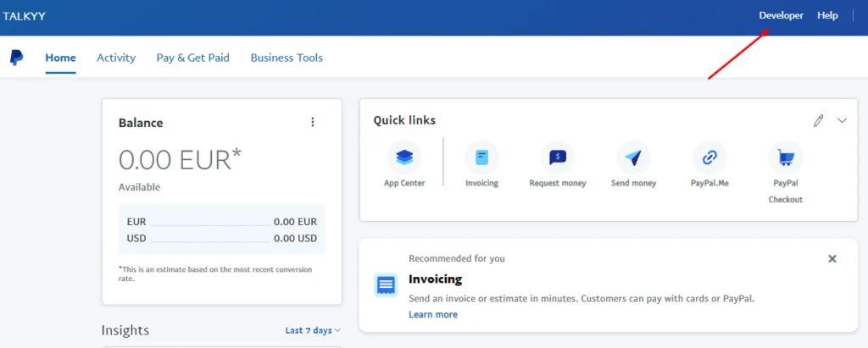The height and width of the screenshot is (348, 868).
Task: Open the Business Tools menu
Action: pyautogui.click(x=287, y=58)
